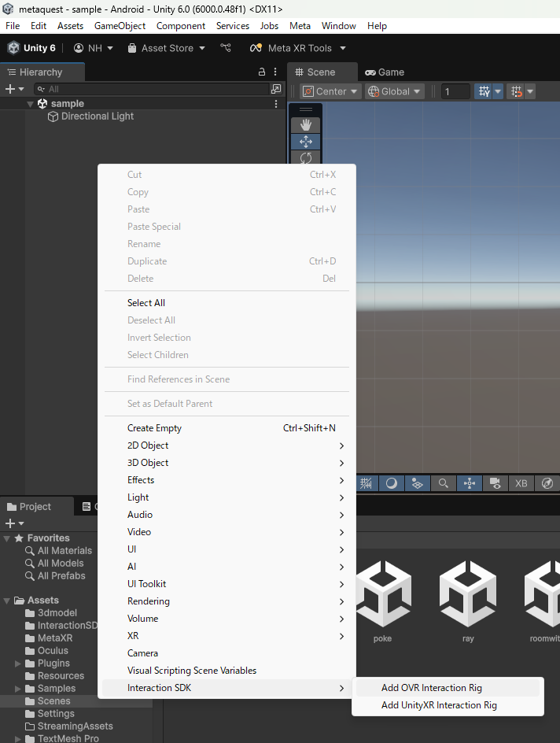Open the Meta XR Tools dropdown
The image size is (560, 743).
298,48
